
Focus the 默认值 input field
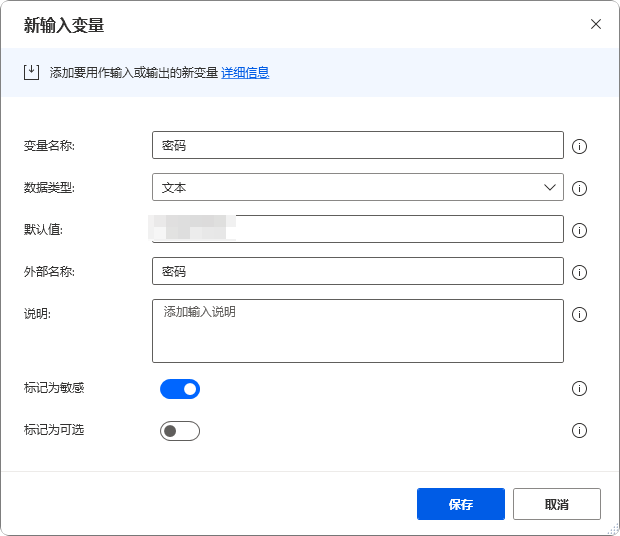(x=358, y=229)
